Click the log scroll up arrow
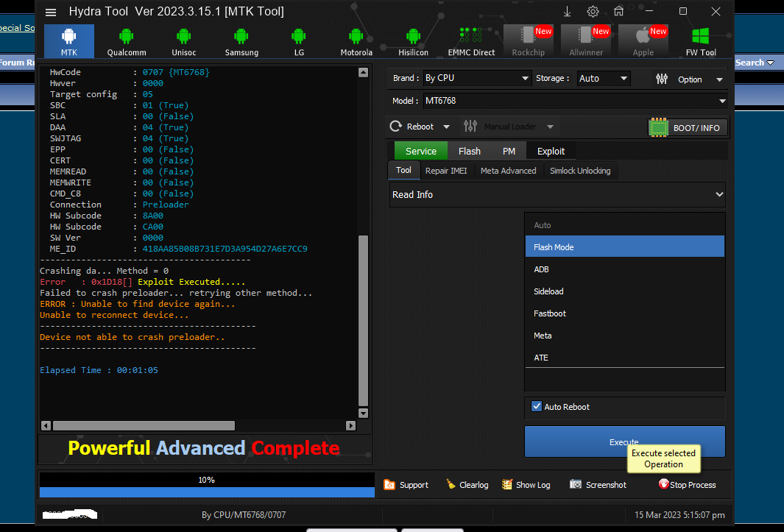 (x=364, y=73)
